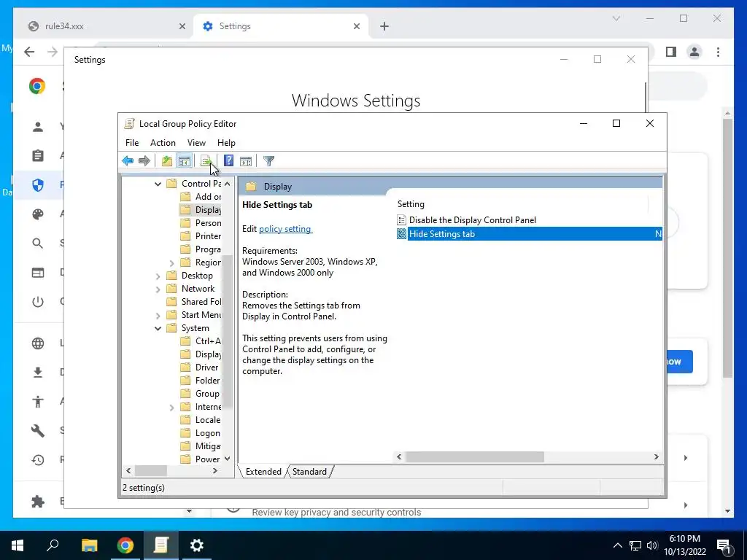Click the network tray icon

(x=635, y=545)
